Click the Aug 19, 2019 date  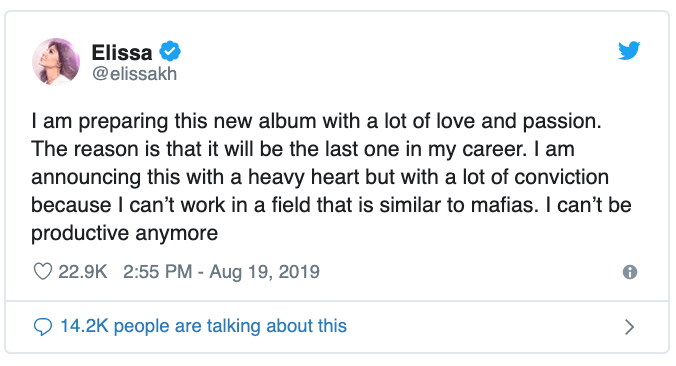click(x=264, y=272)
